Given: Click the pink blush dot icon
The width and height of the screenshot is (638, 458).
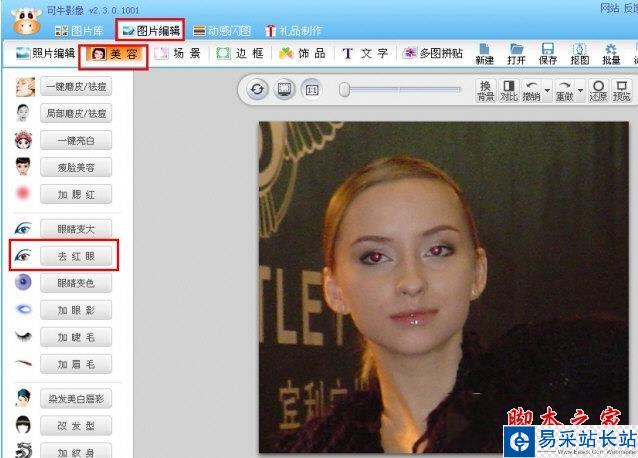Looking at the screenshot, I should 23,193.
